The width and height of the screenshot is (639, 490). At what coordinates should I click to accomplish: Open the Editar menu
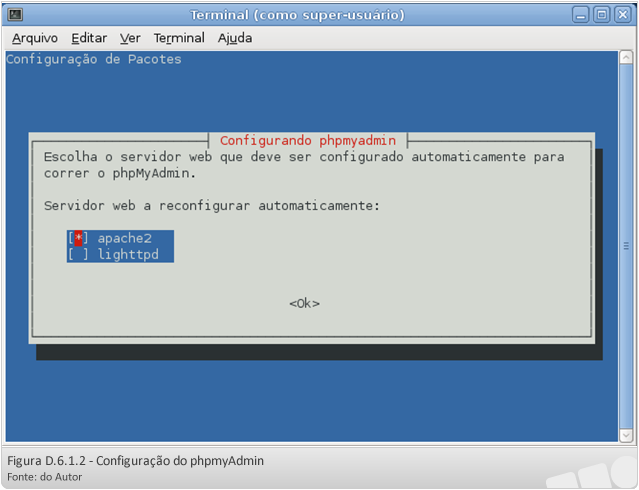click(89, 38)
